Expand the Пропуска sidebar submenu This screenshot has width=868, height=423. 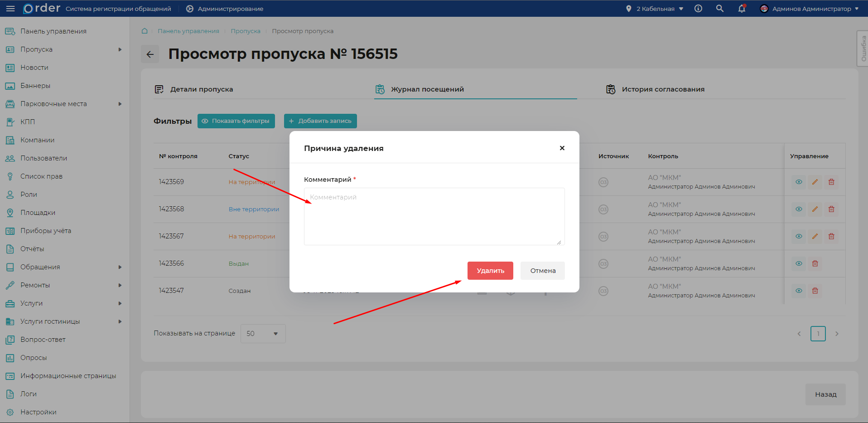(x=120, y=49)
